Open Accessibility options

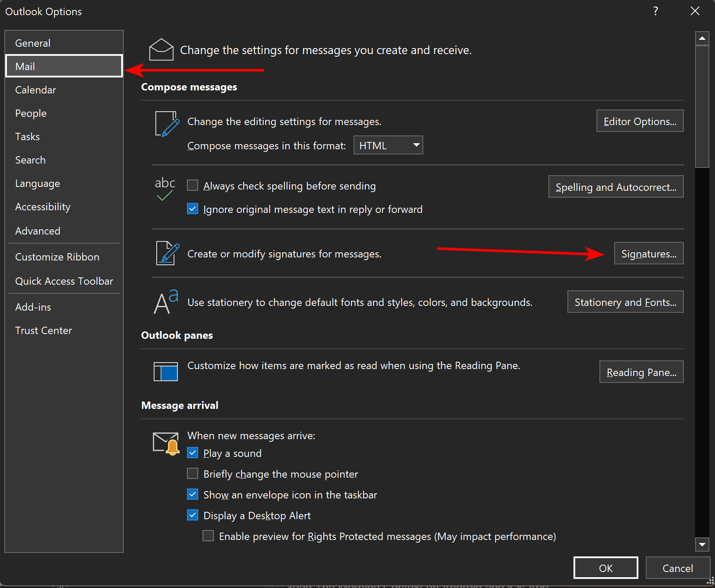(x=64, y=206)
